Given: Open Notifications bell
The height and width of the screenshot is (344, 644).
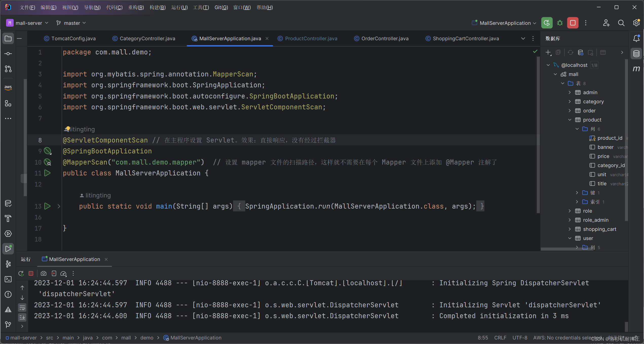Looking at the screenshot, I should pos(636,38).
